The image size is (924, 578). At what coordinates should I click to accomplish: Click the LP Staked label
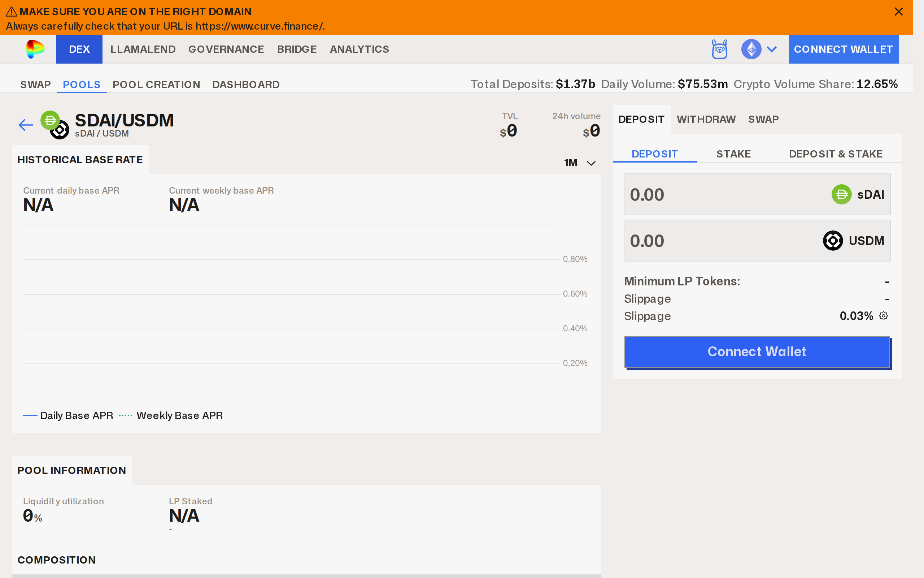tap(191, 501)
